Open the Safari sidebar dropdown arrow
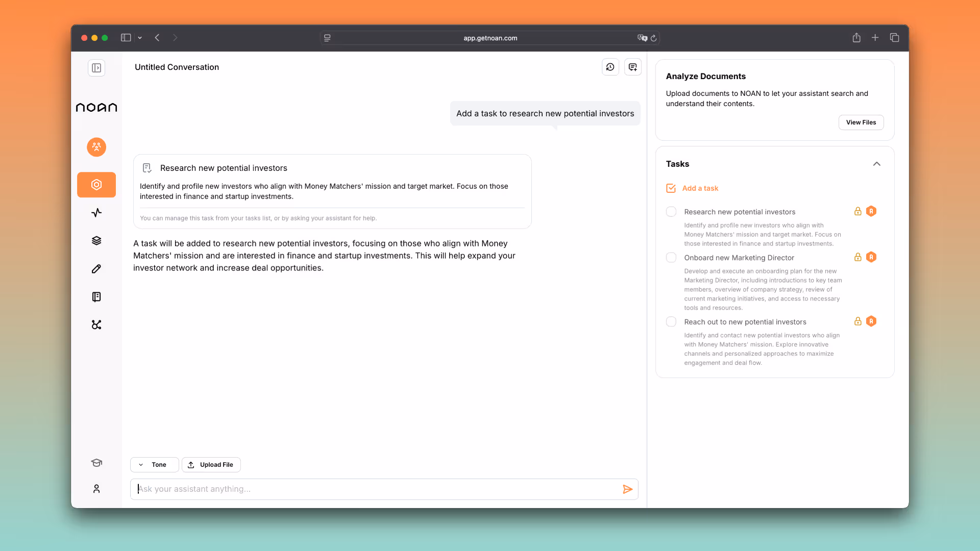This screenshot has height=551, width=980. coord(140,38)
